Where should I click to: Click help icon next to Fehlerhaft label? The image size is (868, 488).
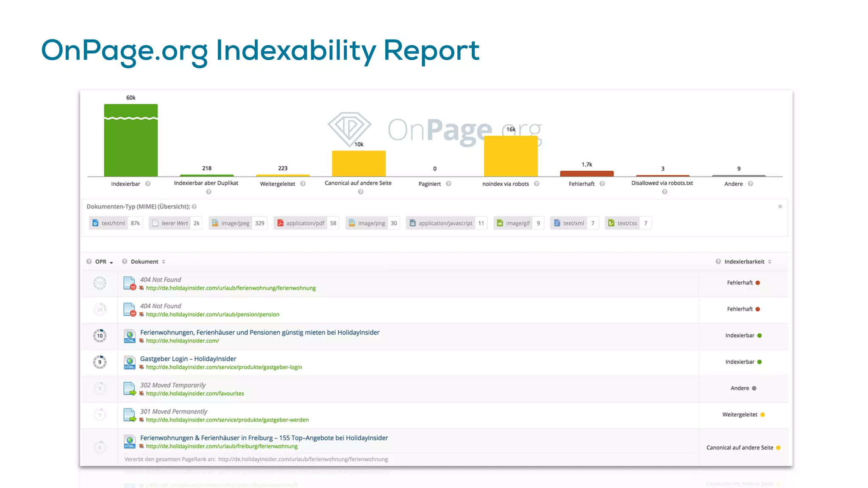pyautogui.click(x=602, y=184)
